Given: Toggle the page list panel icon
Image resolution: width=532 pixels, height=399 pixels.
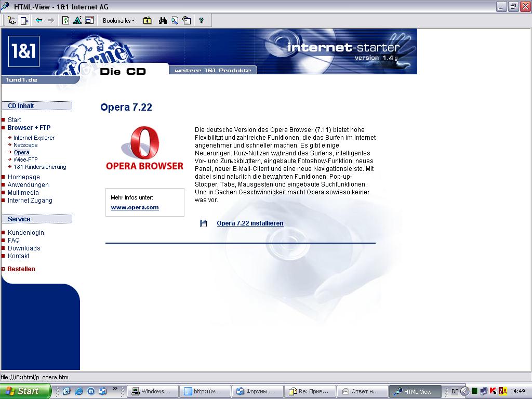Looking at the screenshot, I should [24, 21].
